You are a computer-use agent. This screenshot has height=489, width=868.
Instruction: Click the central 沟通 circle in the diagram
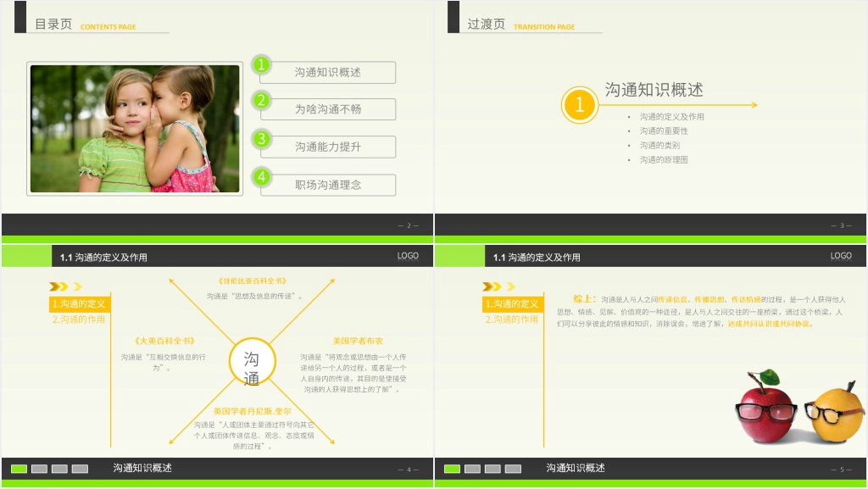pos(253,367)
